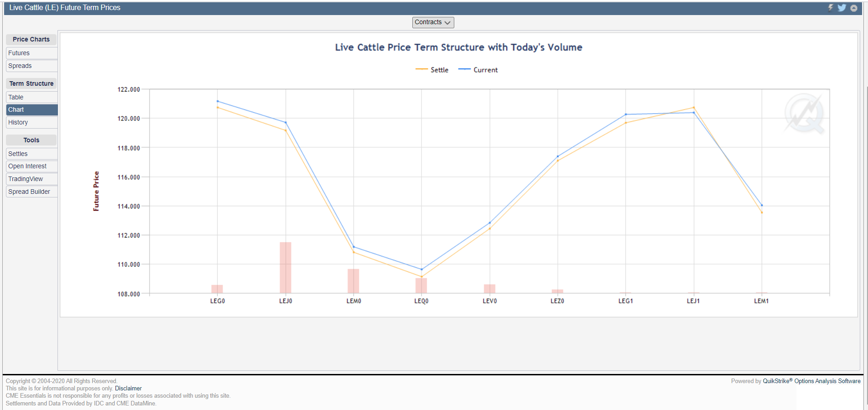This screenshot has height=410, width=868.
Task: Click the Current data point at LEM1
Action: [762, 205]
